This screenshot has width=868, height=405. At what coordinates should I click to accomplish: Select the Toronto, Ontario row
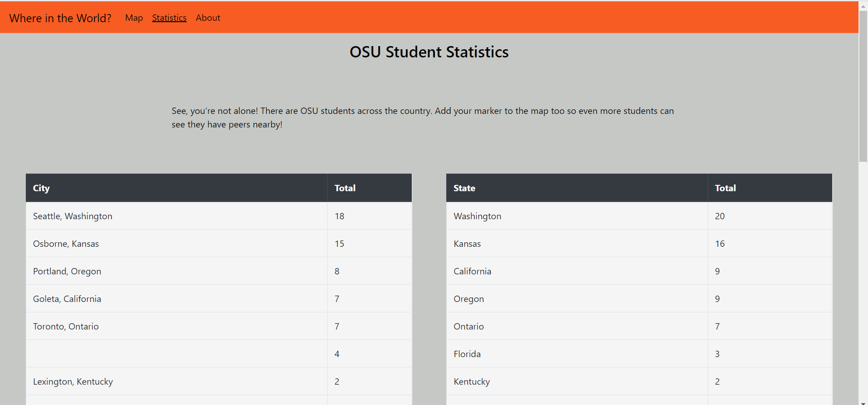coord(219,326)
